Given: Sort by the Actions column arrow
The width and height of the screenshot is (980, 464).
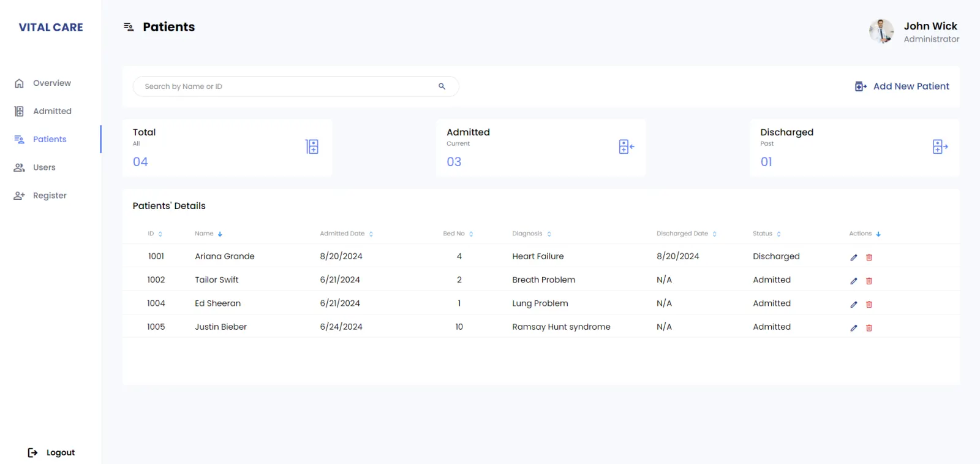Looking at the screenshot, I should (x=878, y=234).
